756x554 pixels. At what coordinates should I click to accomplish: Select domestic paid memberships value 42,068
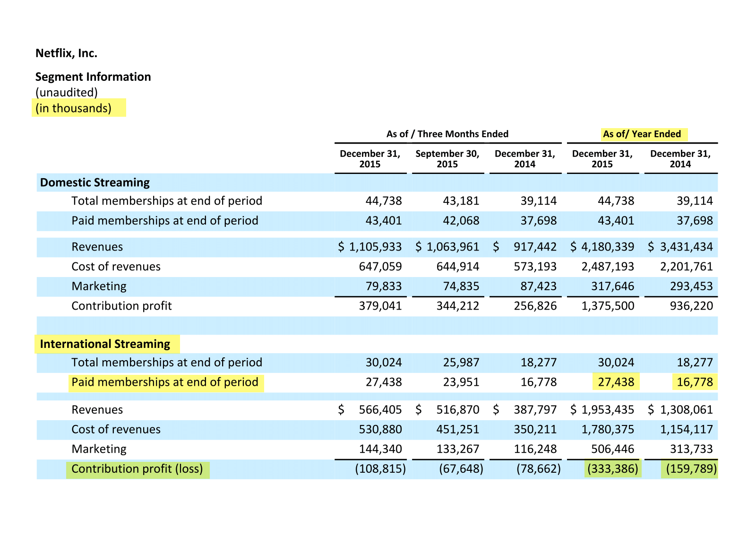pos(461,221)
